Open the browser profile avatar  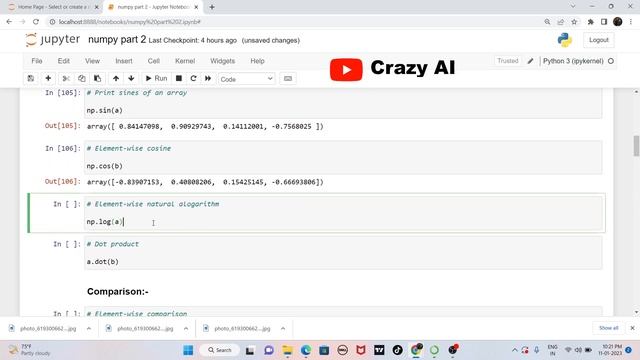(x=618, y=22)
